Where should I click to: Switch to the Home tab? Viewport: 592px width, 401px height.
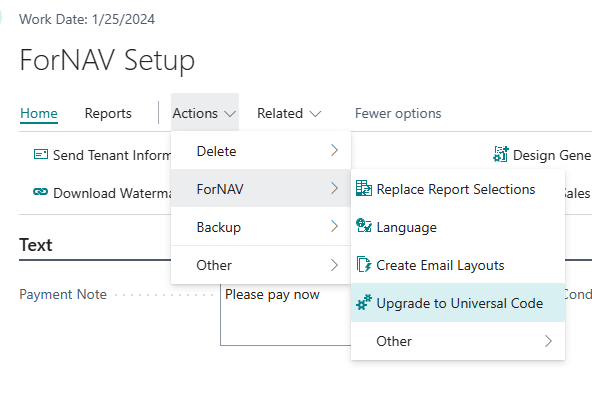[x=39, y=113]
